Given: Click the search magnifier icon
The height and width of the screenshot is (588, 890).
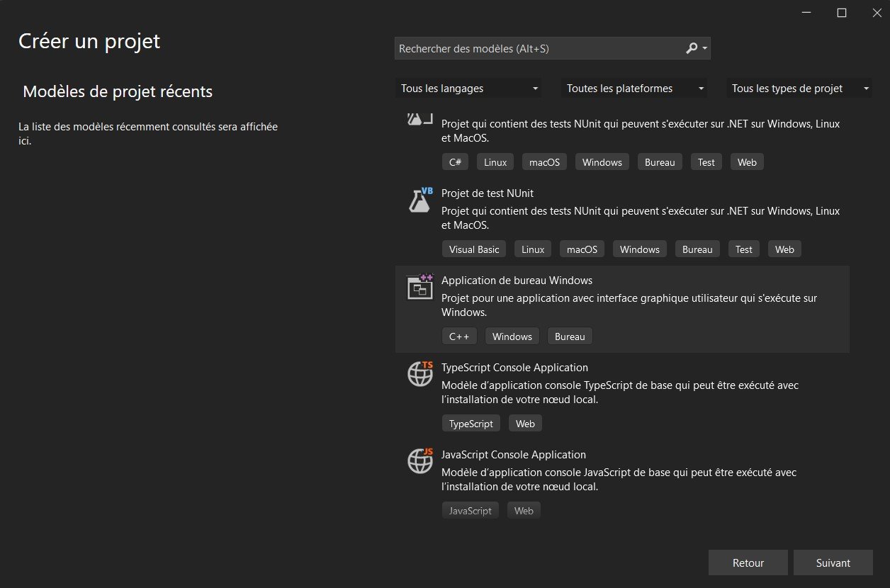Looking at the screenshot, I should point(692,48).
